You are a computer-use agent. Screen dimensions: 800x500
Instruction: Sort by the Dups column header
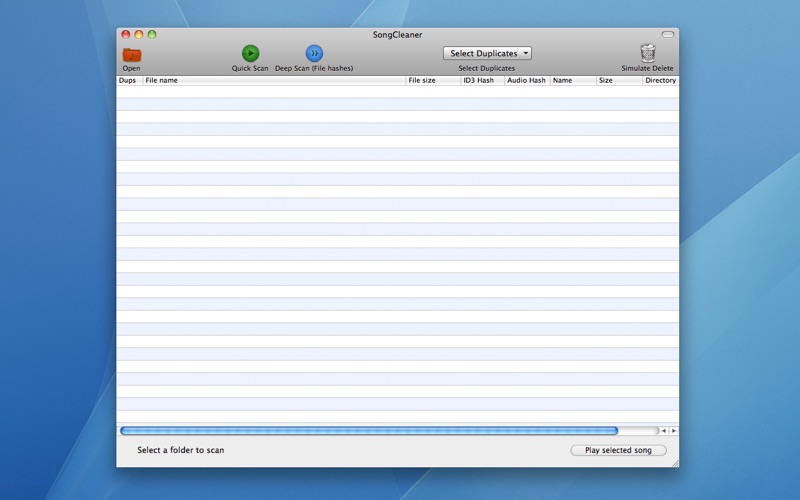pos(129,80)
